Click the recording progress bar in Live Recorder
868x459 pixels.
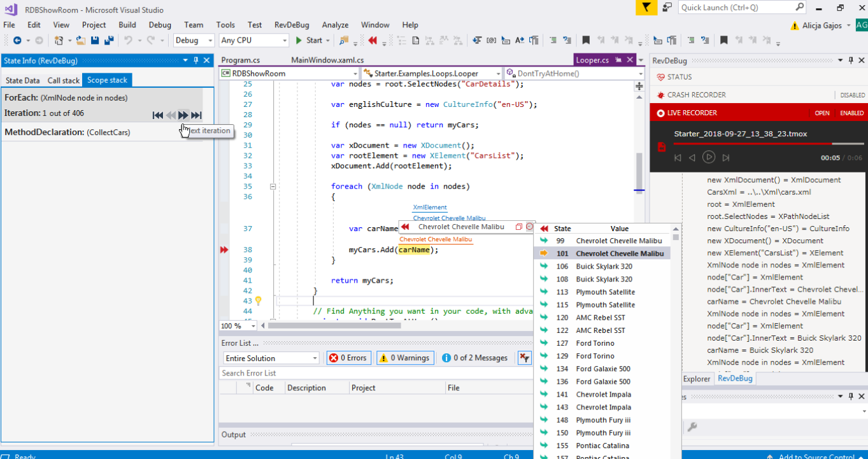(768, 144)
